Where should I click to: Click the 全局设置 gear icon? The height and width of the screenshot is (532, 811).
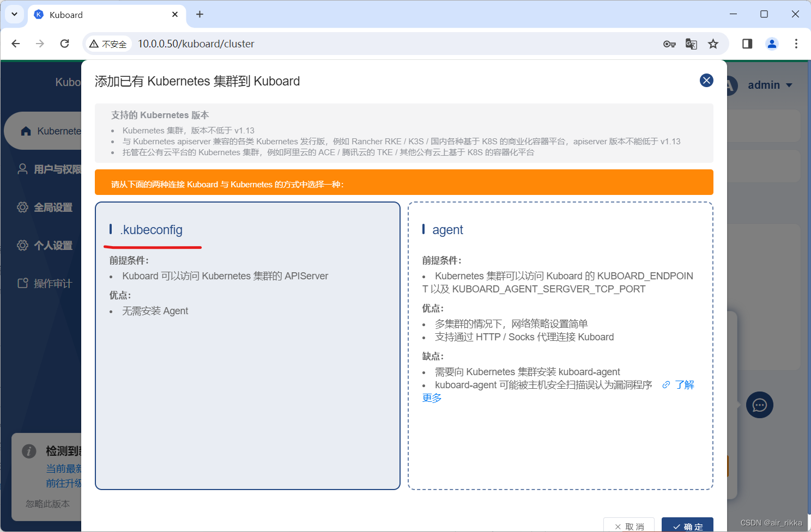pos(22,207)
